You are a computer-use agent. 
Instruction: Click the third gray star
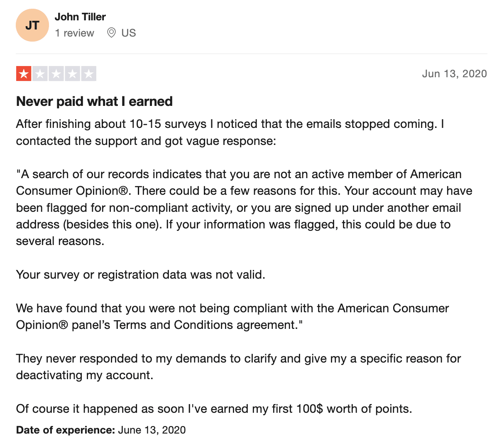[56, 74]
